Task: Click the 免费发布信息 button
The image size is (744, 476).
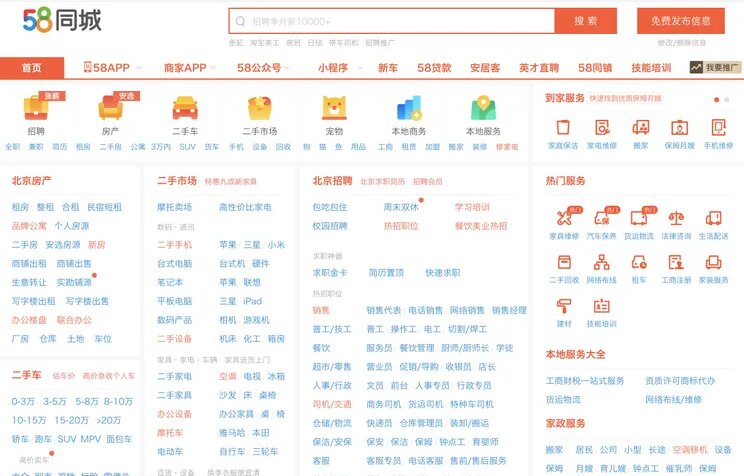Action: [x=680, y=21]
